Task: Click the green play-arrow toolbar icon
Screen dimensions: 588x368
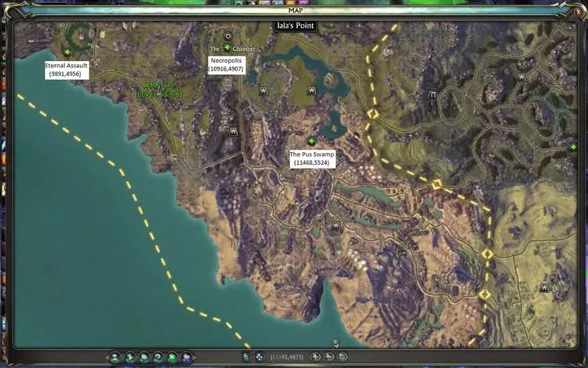Action: coord(129,357)
